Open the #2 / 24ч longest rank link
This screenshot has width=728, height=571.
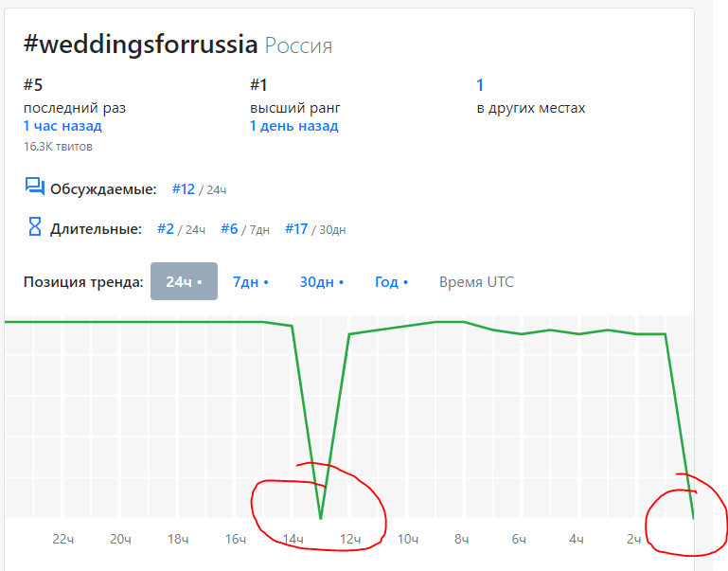pyautogui.click(x=166, y=229)
